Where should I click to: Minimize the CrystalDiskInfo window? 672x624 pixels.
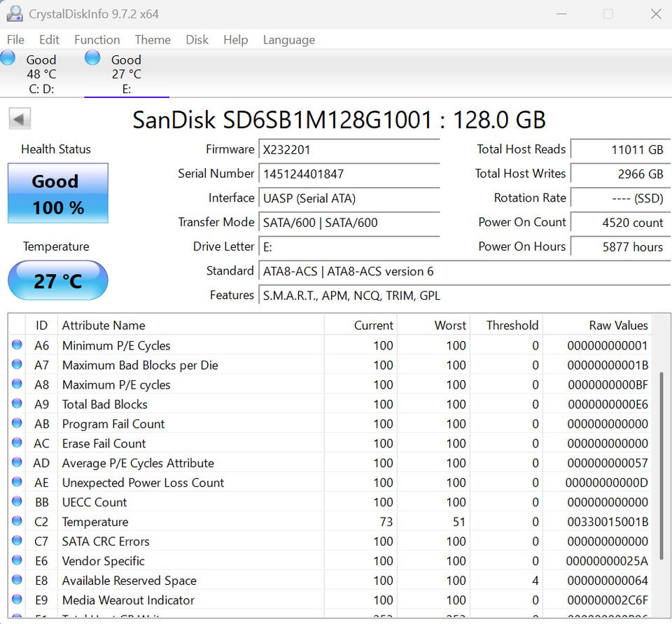[x=562, y=14]
